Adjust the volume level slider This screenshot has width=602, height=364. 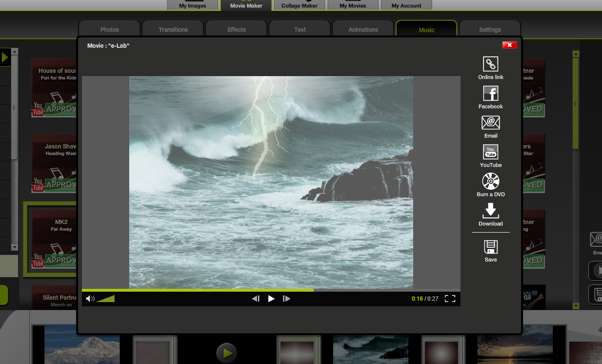(106, 298)
